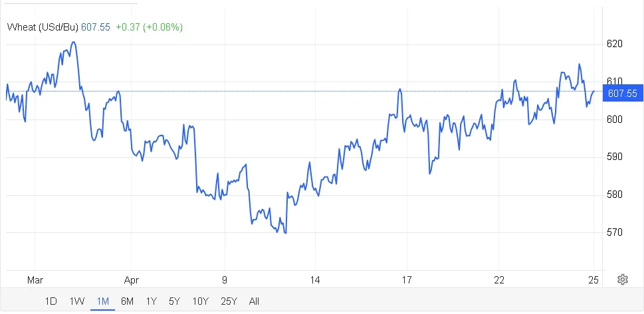Choose the 25Y time range
This screenshot has width=644, height=314.
point(228,301)
